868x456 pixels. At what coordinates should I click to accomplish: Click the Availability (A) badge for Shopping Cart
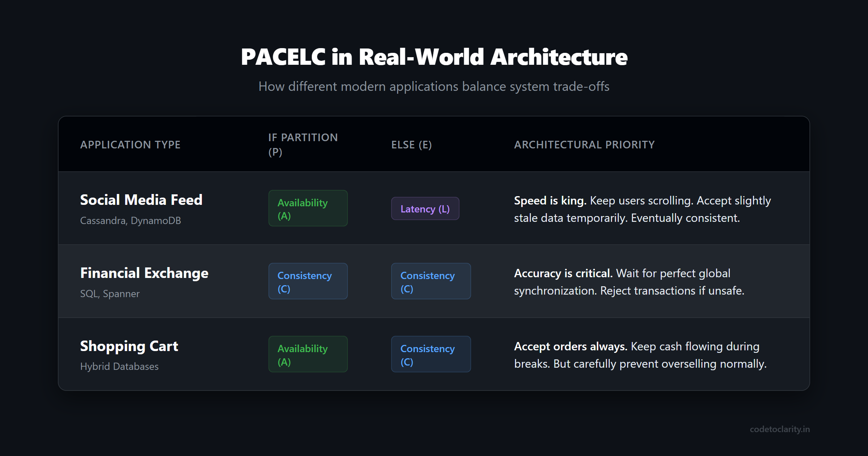(308, 354)
